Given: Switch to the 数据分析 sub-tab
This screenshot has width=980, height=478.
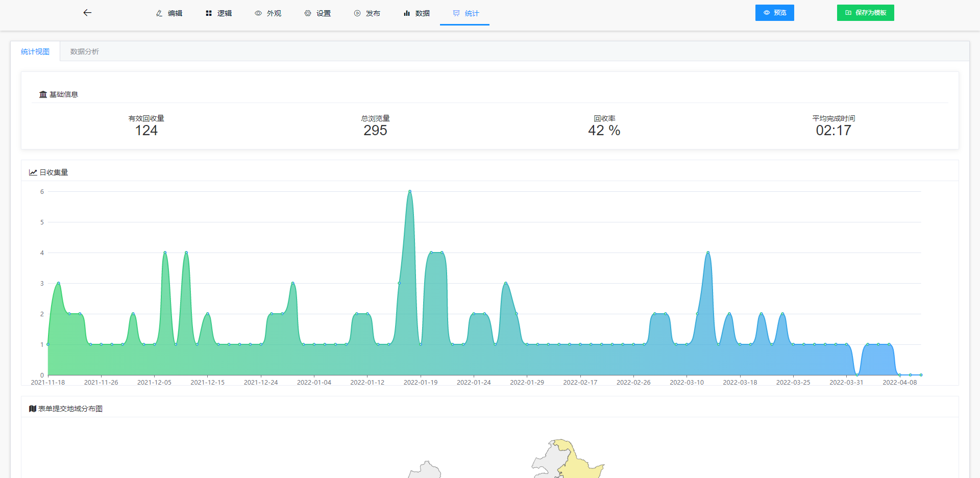Looking at the screenshot, I should coord(85,52).
